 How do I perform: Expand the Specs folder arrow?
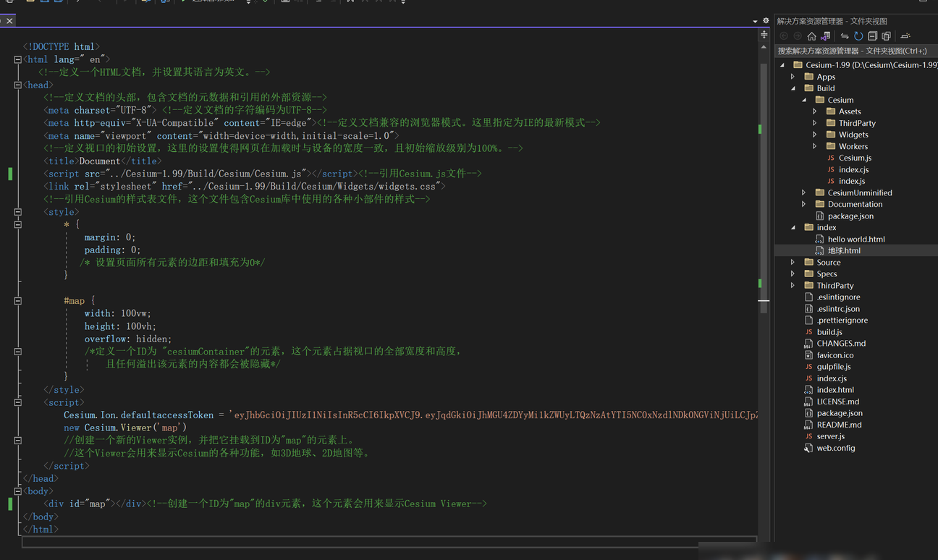pos(793,273)
